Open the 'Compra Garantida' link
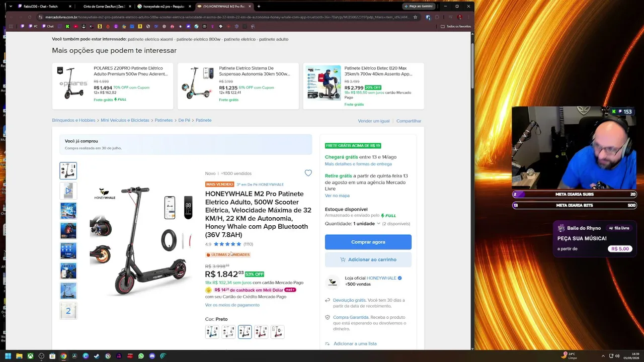 (x=351, y=317)
